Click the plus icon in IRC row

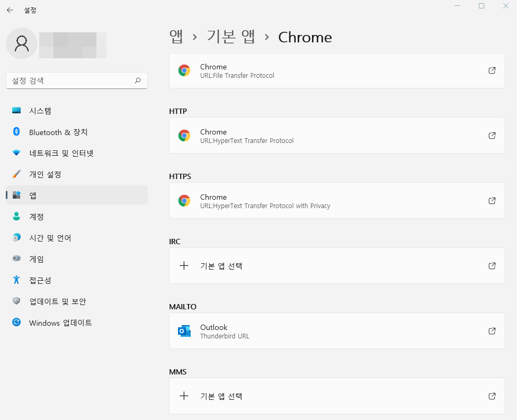(x=184, y=266)
